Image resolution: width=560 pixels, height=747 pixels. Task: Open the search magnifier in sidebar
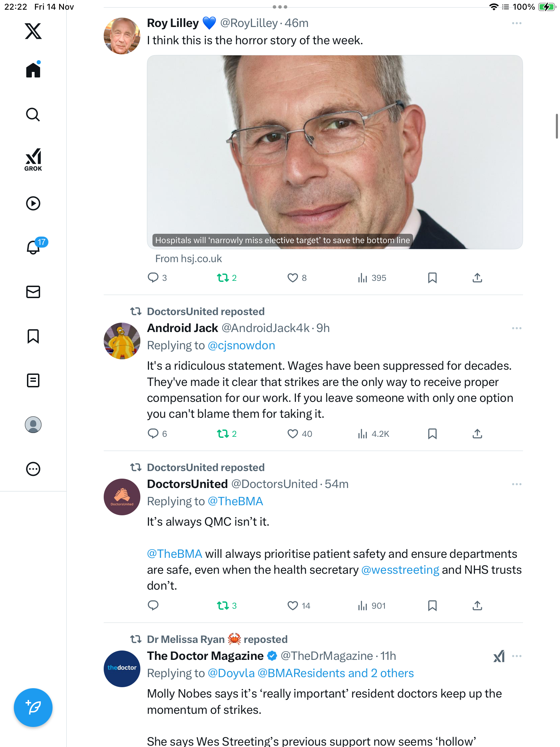tap(33, 114)
